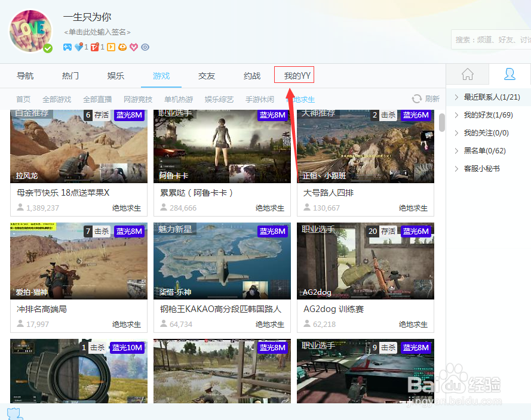Open 手游休闲 sub-category

[260, 100]
